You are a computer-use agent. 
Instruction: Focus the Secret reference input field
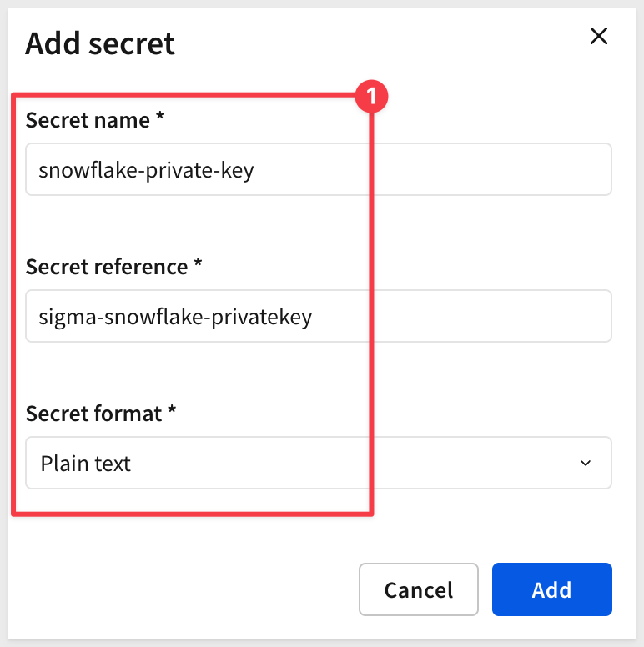coord(319,316)
